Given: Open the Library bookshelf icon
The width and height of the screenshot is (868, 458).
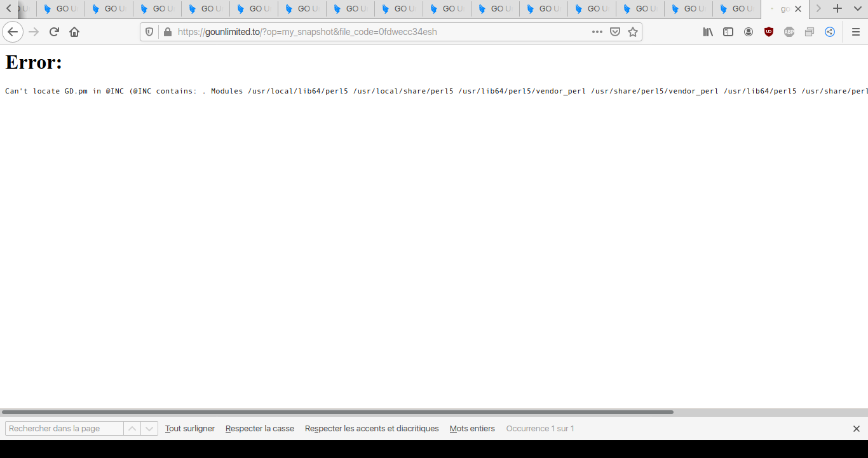Looking at the screenshot, I should pos(708,32).
